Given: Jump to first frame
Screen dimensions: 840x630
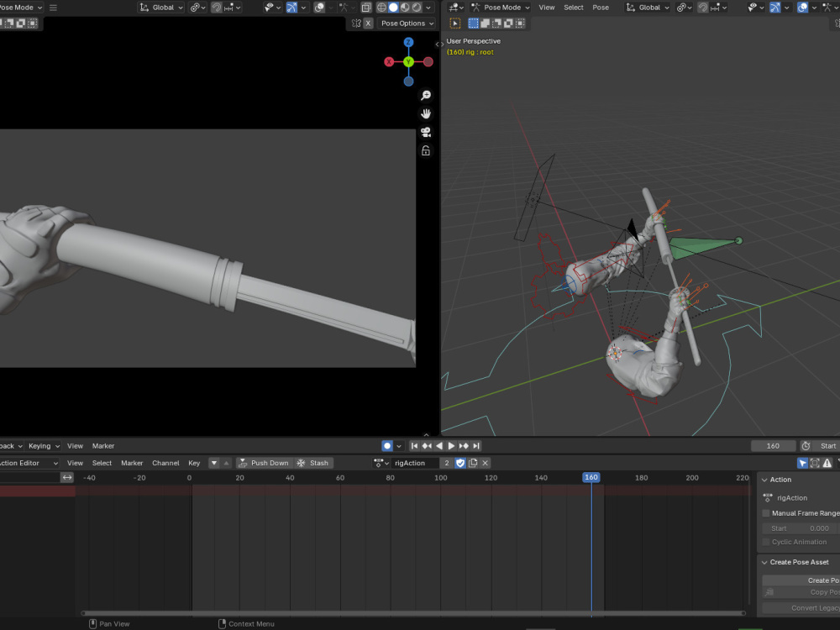Looking at the screenshot, I should [x=414, y=446].
